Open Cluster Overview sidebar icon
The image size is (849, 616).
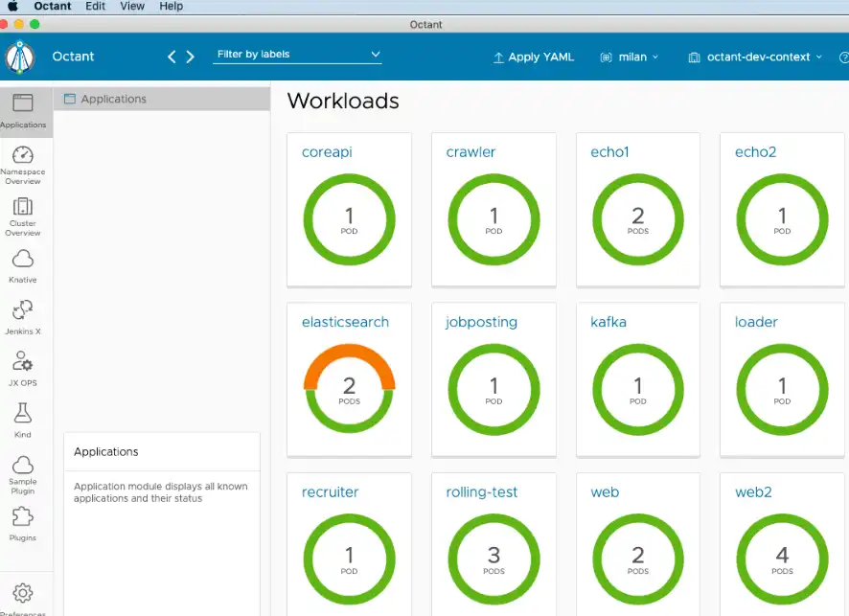tap(23, 206)
